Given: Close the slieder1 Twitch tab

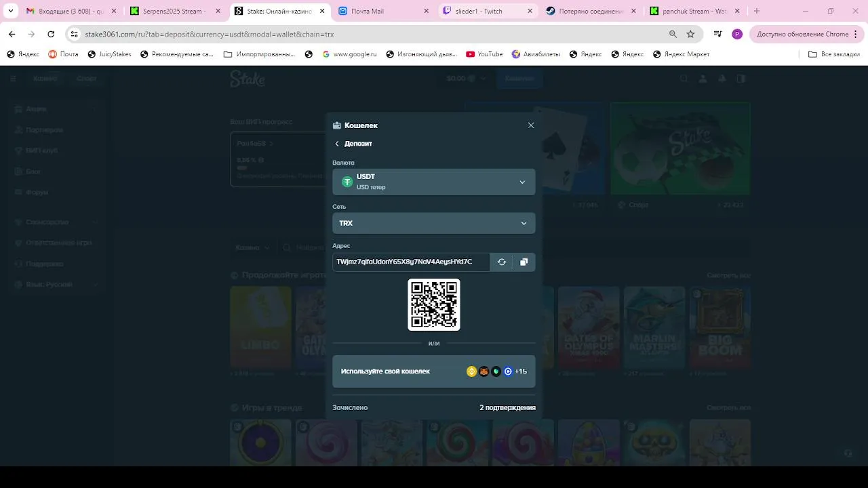Looking at the screenshot, I should tap(530, 11).
